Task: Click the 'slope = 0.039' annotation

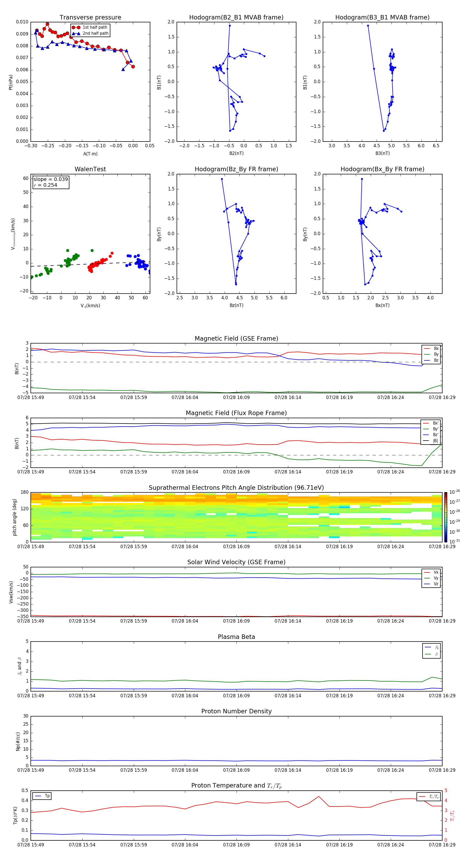Action: pos(51,179)
